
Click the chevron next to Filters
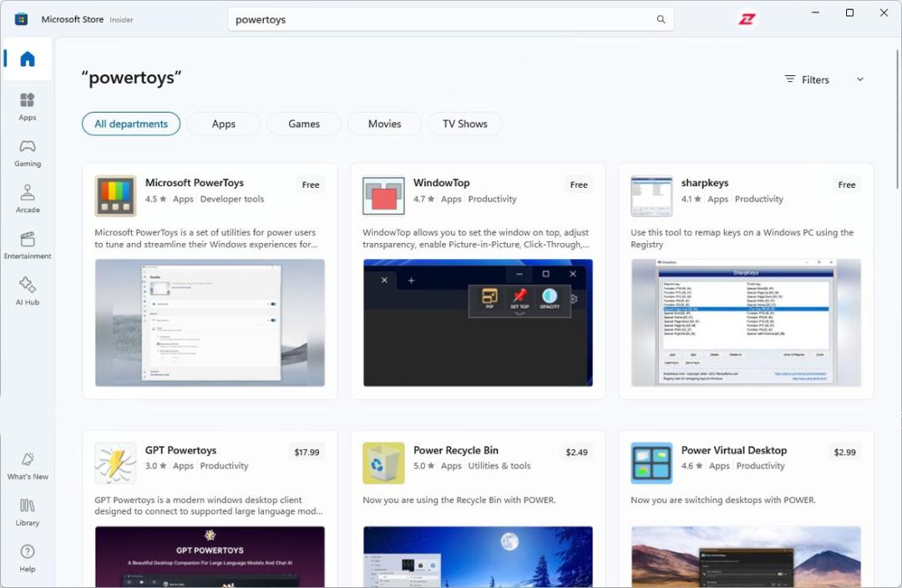pyautogui.click(x=860, y=79)
